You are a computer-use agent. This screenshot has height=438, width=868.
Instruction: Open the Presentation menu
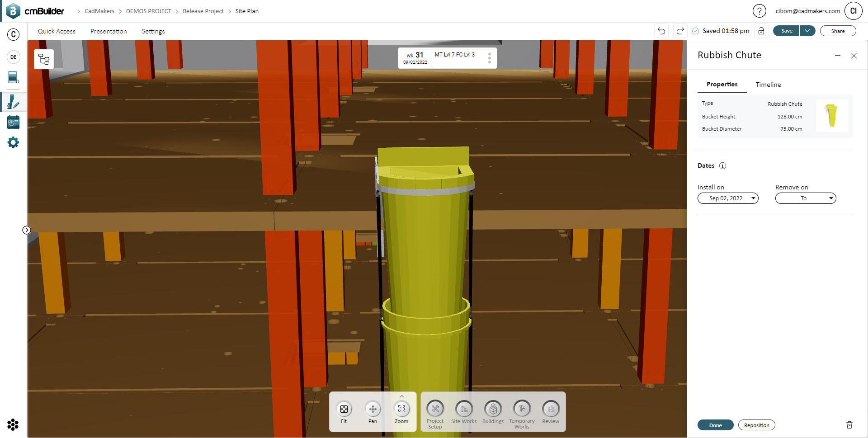tap(108, 31)
